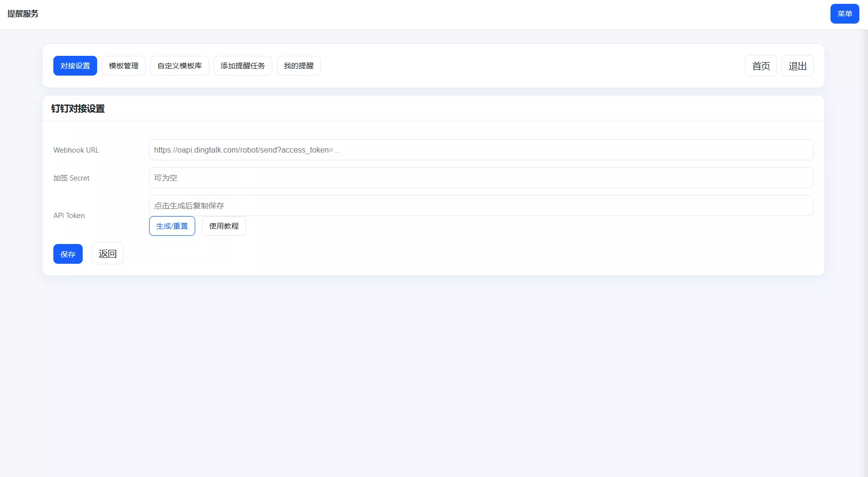
Task: Click 返回 to go back
Action: coord(107,253)
